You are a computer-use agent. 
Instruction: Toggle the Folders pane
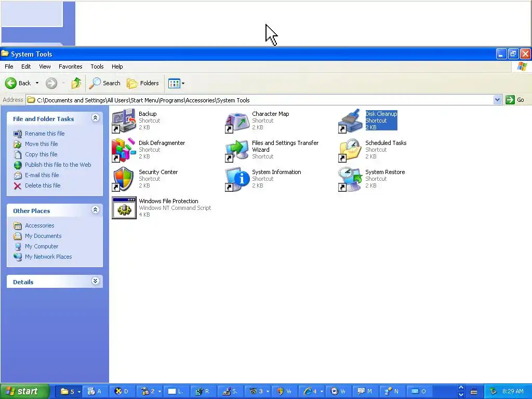pyautogui.click(x=143, y=83)
